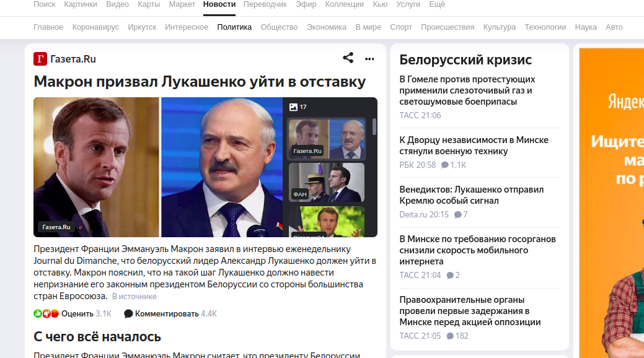Go to the Главное news section
Viewport: 644px width, 358px height.
(x=48, y=27)
